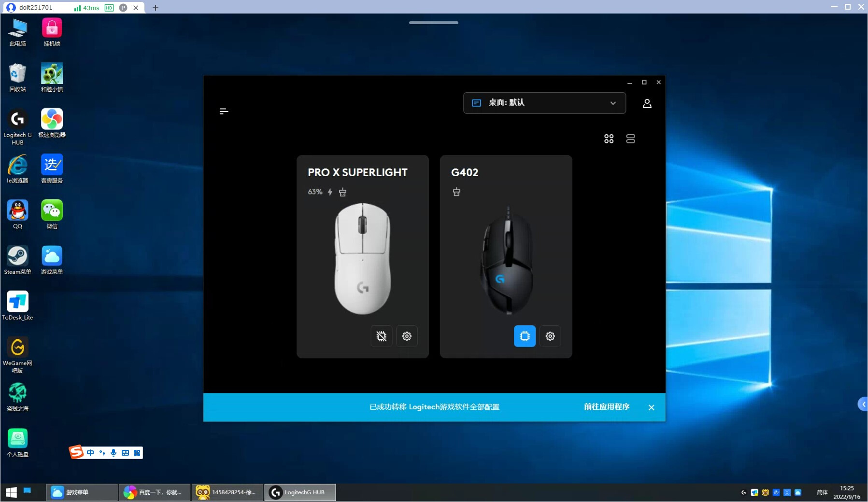Switch to grid view of devices
The width and height of the screenshot is (868, 502).
pyautogui.click(x=609, y=139)
